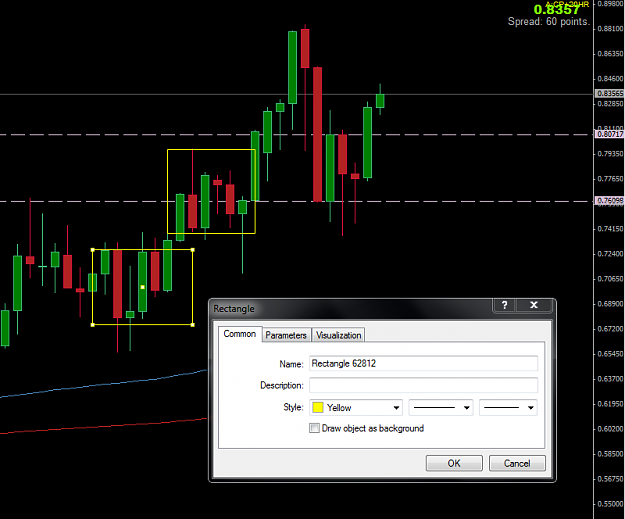The height and width of the screenshot is (519, 625).
Task: Enable Draw object as background checkbox
Action: pos(314,428)
